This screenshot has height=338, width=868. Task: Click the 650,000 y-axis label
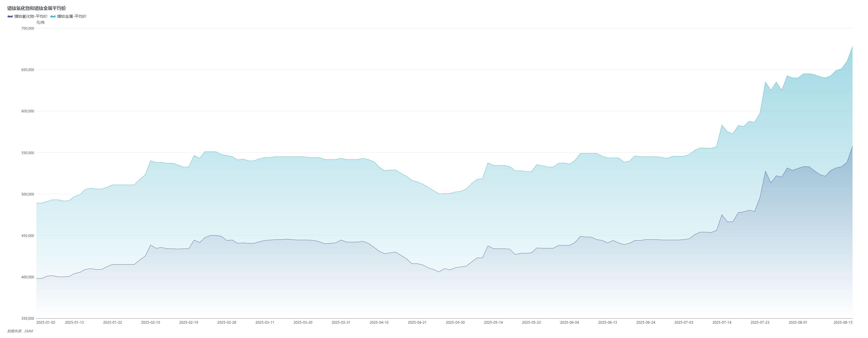27,70
